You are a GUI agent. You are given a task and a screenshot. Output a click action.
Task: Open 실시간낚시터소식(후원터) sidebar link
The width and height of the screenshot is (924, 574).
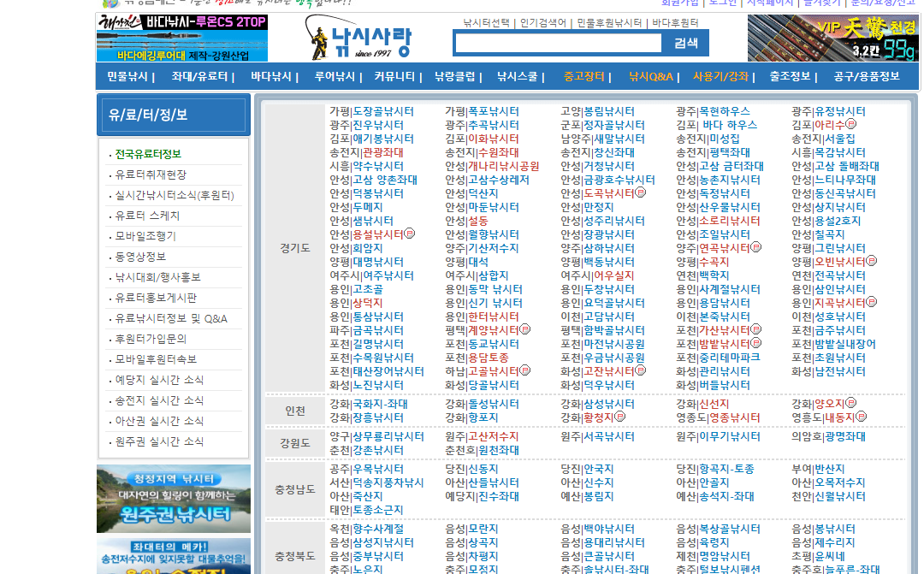click(175, 196)
